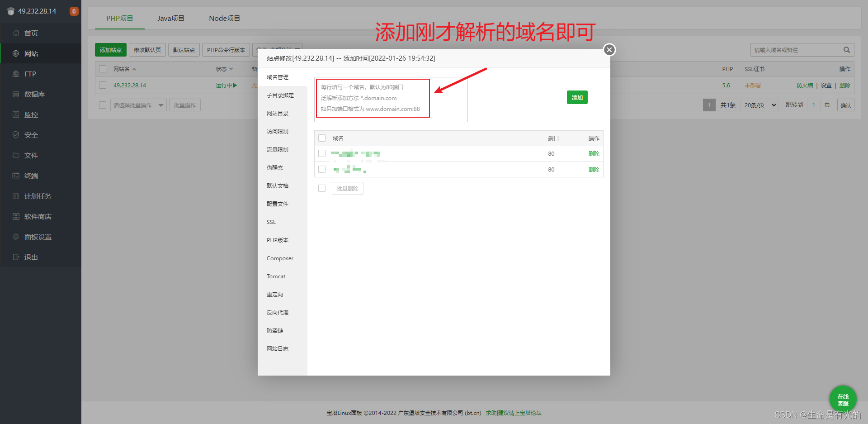Click the 批量删除 button
Screen dimensions: 868x424
348,188
